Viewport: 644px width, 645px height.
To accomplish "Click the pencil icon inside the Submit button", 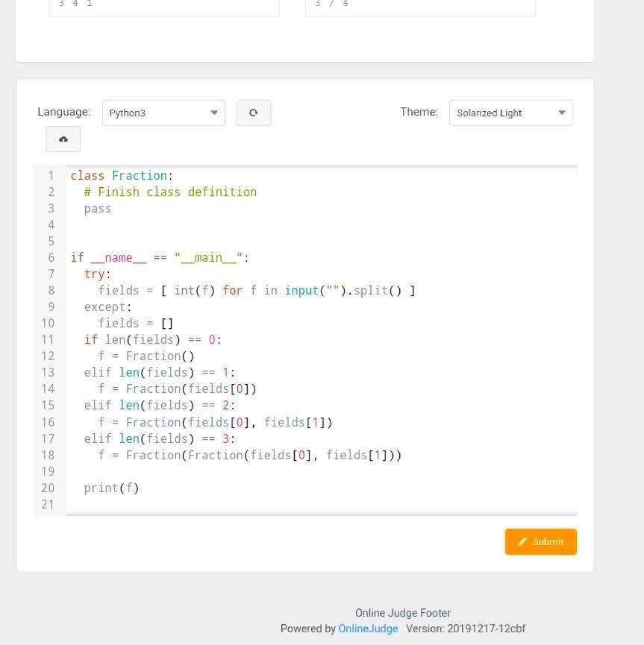I will [523, 541].
